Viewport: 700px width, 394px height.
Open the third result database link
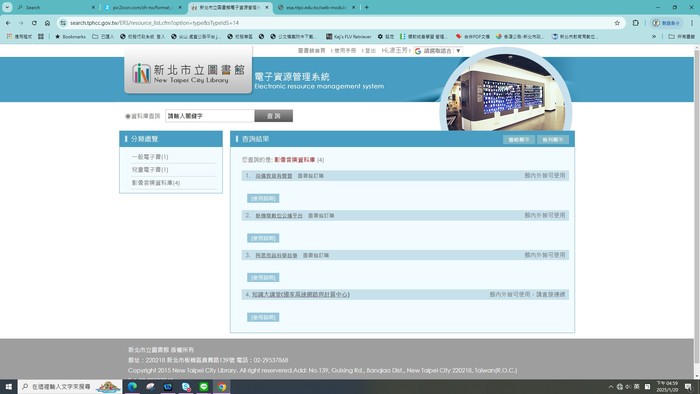276,255
